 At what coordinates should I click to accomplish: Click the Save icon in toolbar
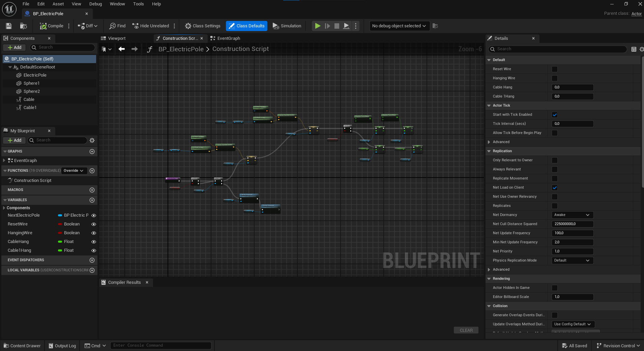[9, 26]
